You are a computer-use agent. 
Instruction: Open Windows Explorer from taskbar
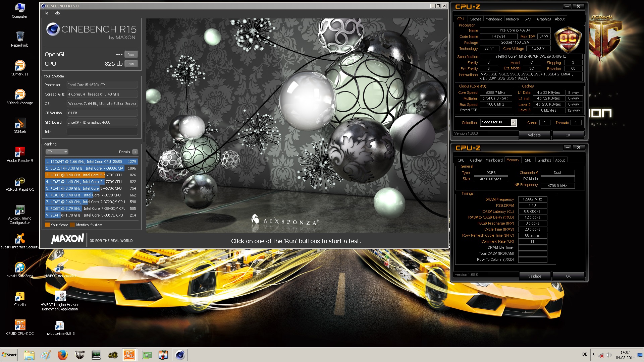[x=29, y=355]
